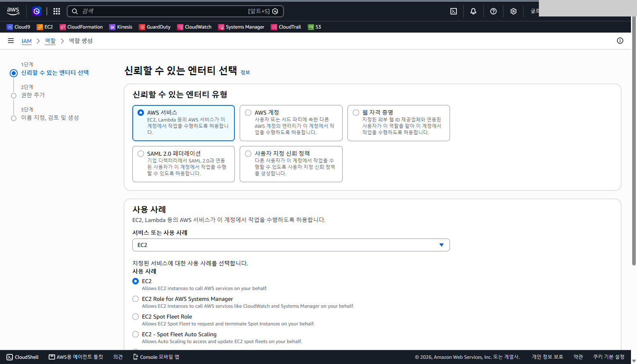This screenshot has height=364, width=637.
Task: Open the 약관 footer link
Action: [x=578, y=357]
